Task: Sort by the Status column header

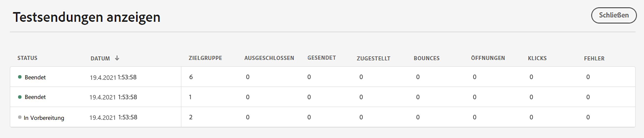Action: 27,58
